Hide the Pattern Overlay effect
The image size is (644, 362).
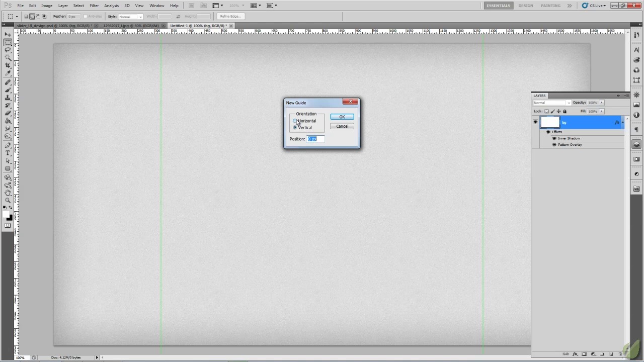[554, 145]
